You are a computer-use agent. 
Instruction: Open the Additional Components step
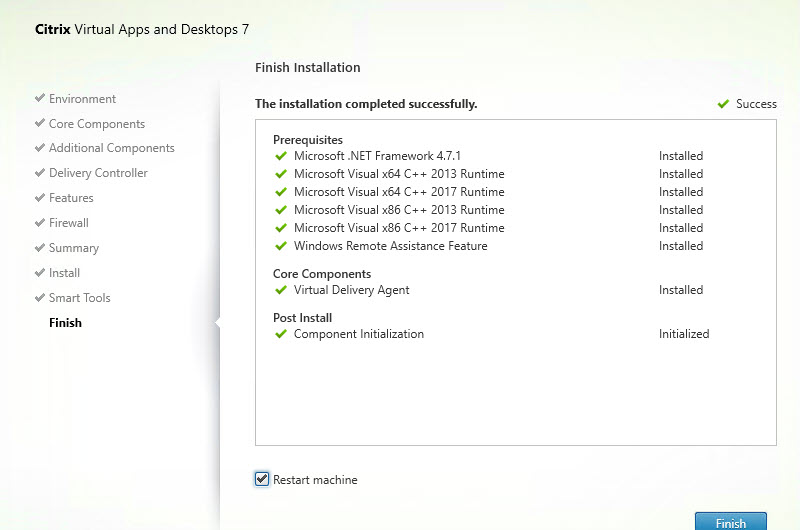coord(111,148)
